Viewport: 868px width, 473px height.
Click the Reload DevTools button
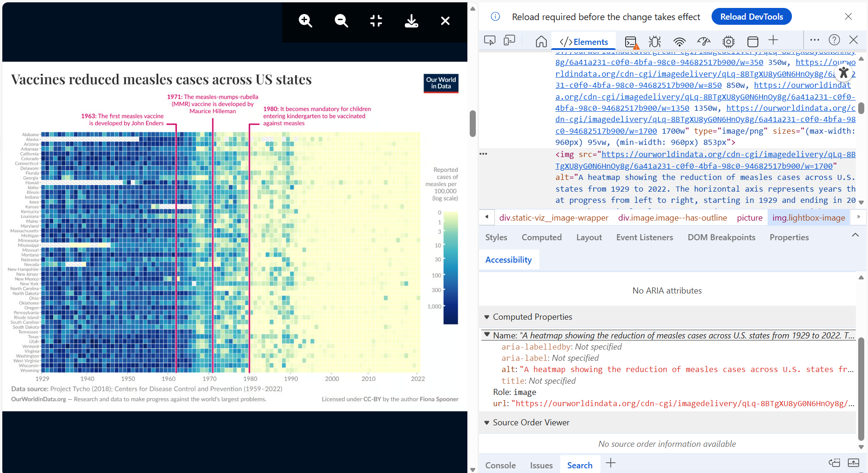coord(751,16)
